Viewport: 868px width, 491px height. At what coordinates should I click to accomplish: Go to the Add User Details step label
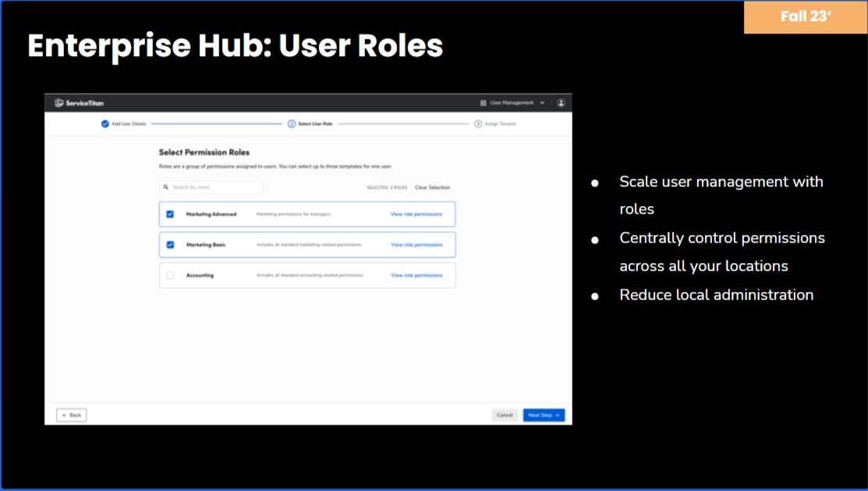point(129,124)
